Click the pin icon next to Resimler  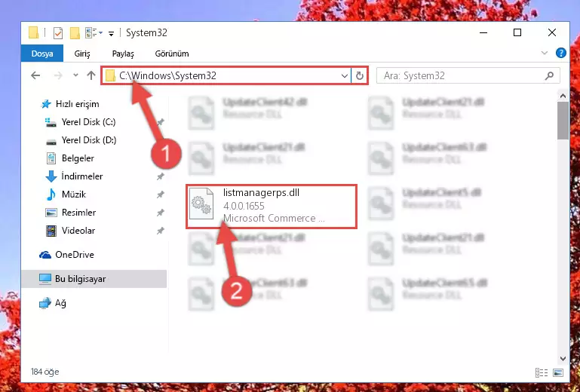pyautogui.click(x=160, y=213)
